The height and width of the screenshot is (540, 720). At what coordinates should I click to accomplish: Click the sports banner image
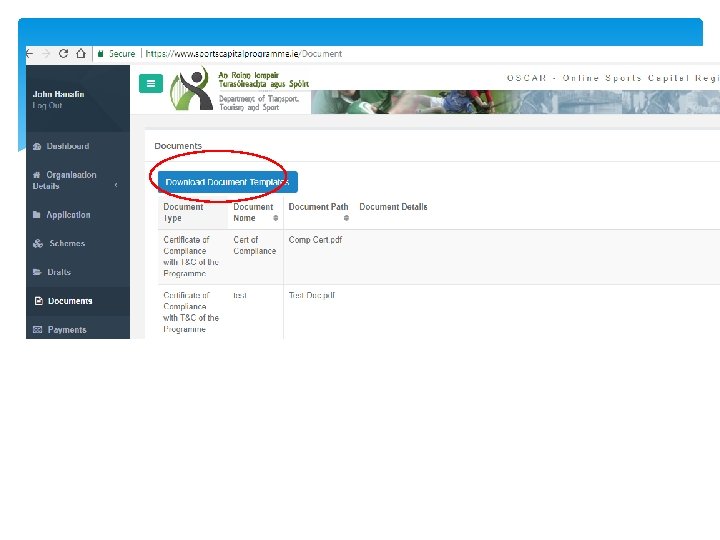coord(515,102)
